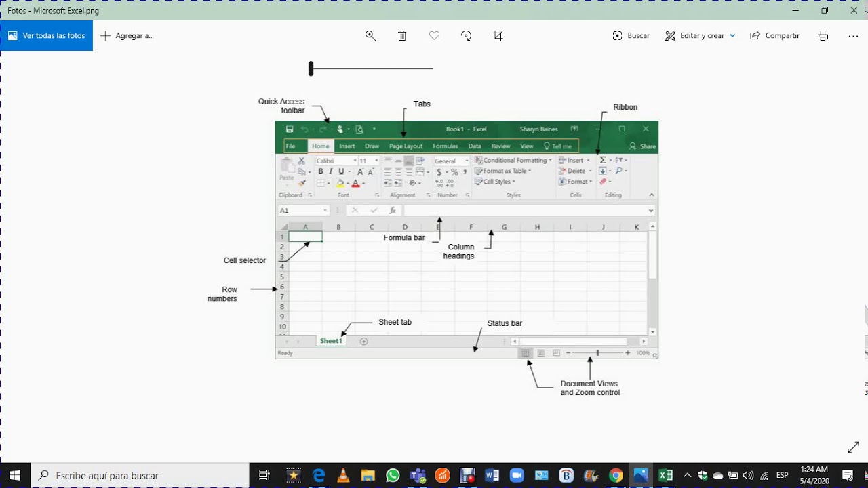Click the Compartir button

(x=775, y=36)
